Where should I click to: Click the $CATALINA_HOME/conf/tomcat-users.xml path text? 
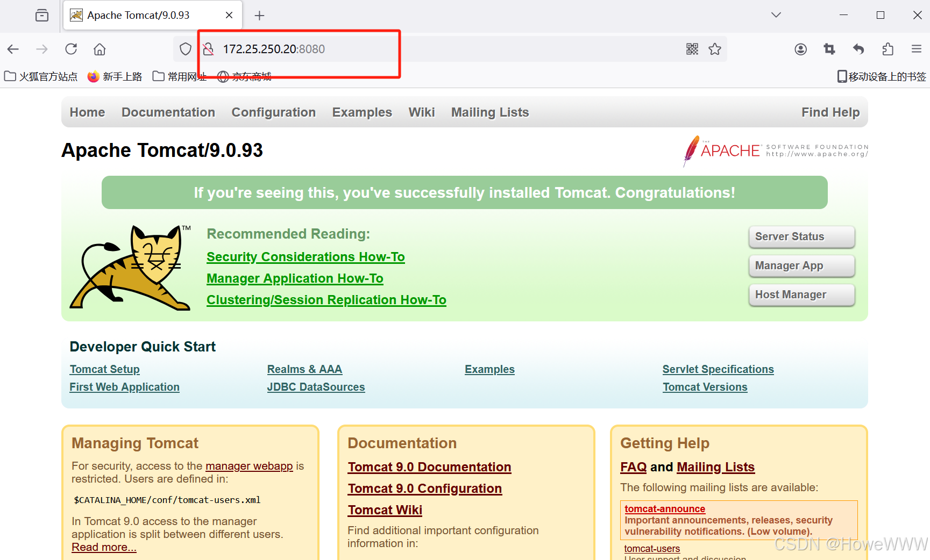click(167, 500)
